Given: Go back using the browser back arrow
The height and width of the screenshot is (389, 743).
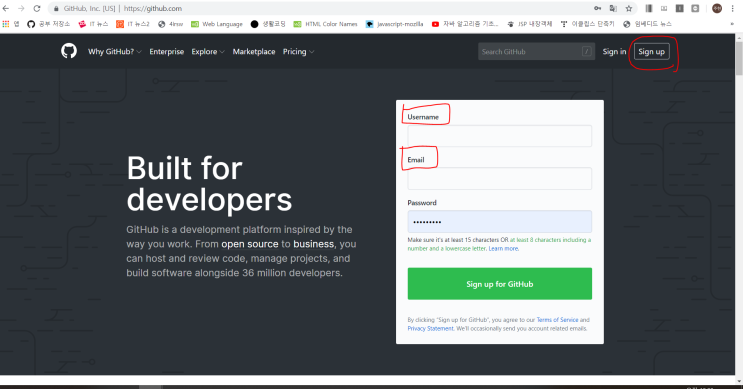Looking at the screenshot, I should pyautogui.click(x=6, y=9).
